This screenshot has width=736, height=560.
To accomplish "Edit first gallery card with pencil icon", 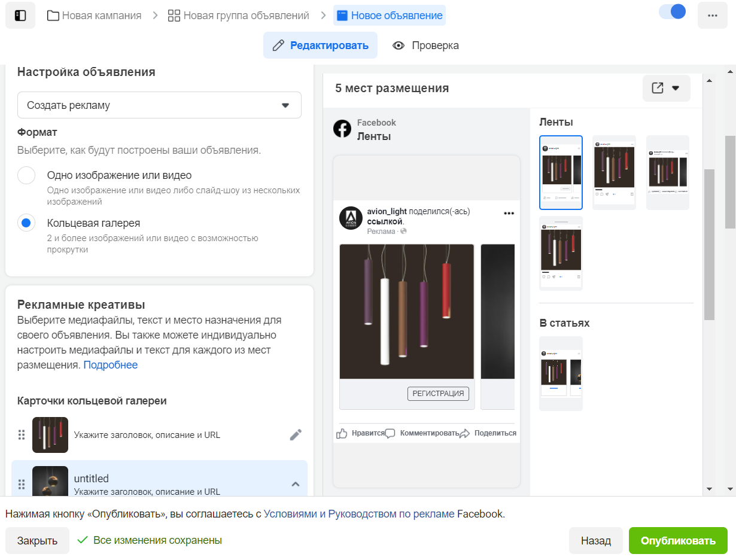I will pyautogui.click(x=296, y=435).
